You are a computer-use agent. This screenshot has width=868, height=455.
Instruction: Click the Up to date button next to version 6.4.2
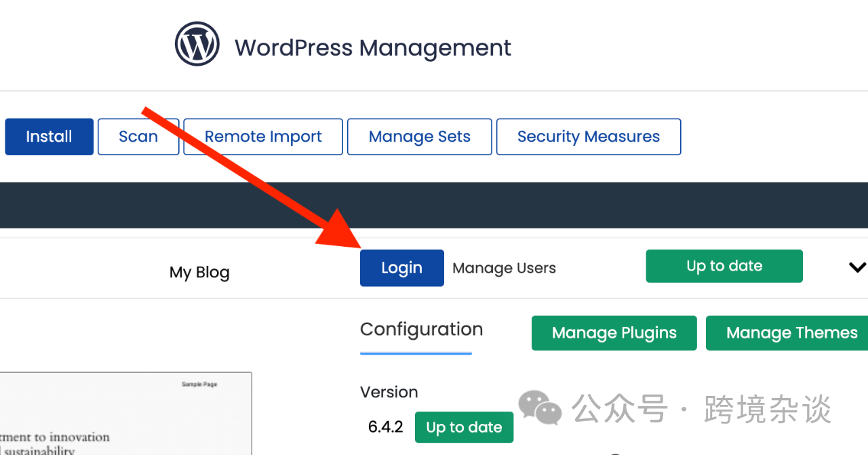[464, 427]
